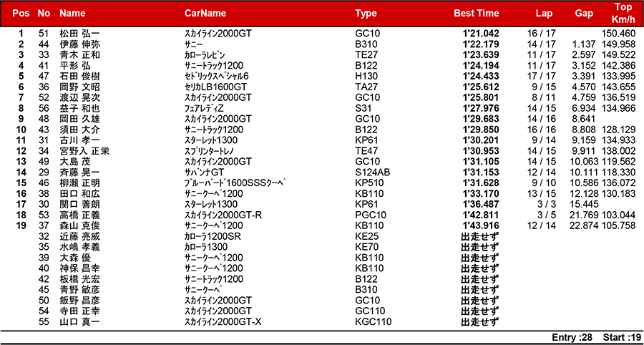Screen dimensions: 644x345
Task: Select driver name 柳瀬 正明
Action: pos(79,183)
